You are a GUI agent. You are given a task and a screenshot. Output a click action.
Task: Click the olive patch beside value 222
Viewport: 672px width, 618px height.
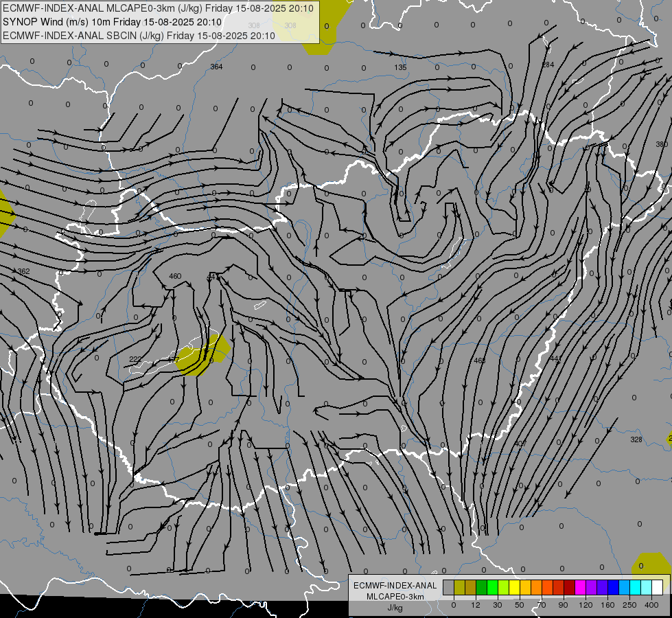pos(202,356)
